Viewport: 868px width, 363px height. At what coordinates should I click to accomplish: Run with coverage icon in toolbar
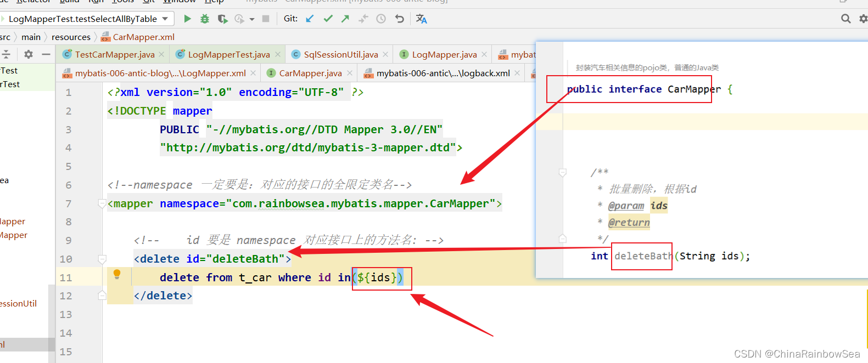point(222,19)
